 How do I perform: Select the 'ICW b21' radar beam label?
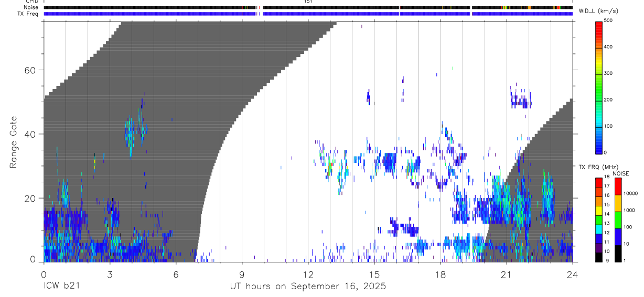point(61,287)
